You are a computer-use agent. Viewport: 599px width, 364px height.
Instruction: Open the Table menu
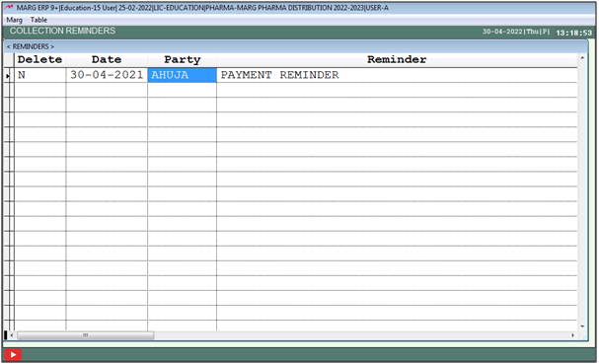[38, 20]
